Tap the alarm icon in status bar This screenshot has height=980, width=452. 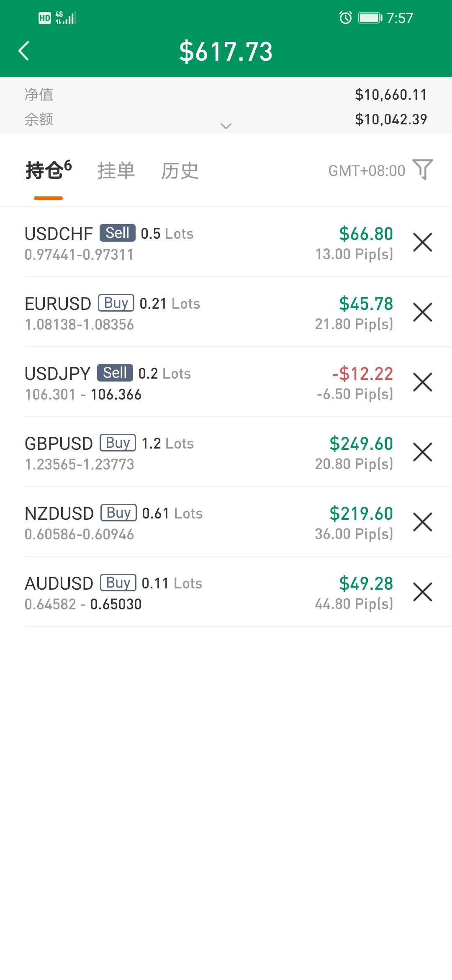[345, 18]
